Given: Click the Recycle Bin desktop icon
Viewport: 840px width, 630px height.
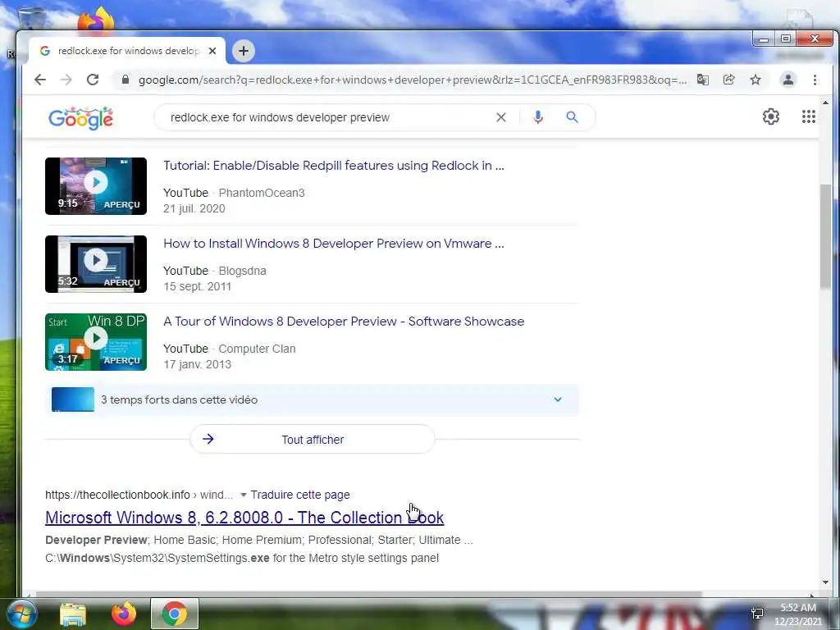Looking at the screenshot, I should click(31, 19).
